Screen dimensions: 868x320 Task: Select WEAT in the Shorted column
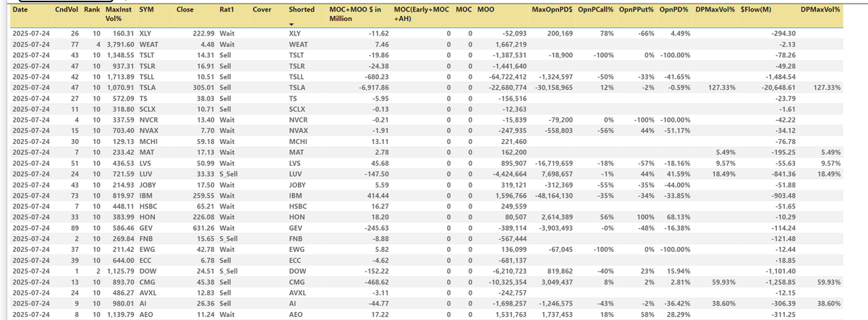click(x=299, y=44)
